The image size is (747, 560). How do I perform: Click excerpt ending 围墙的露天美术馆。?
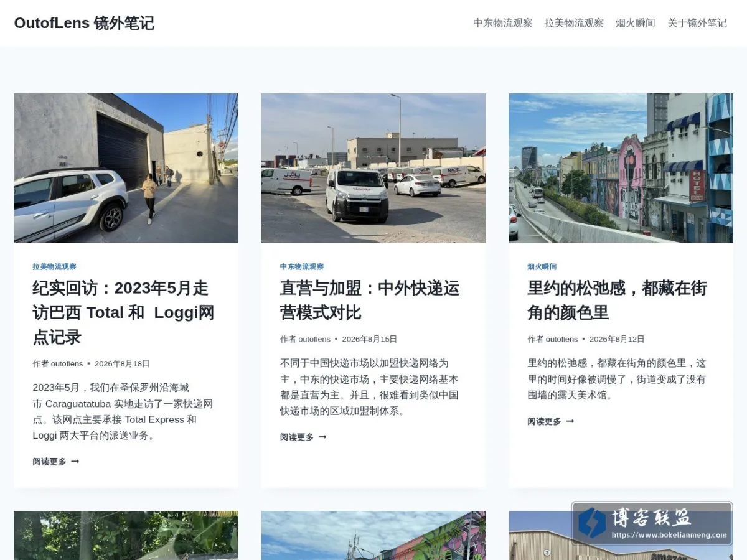(617, 379)
